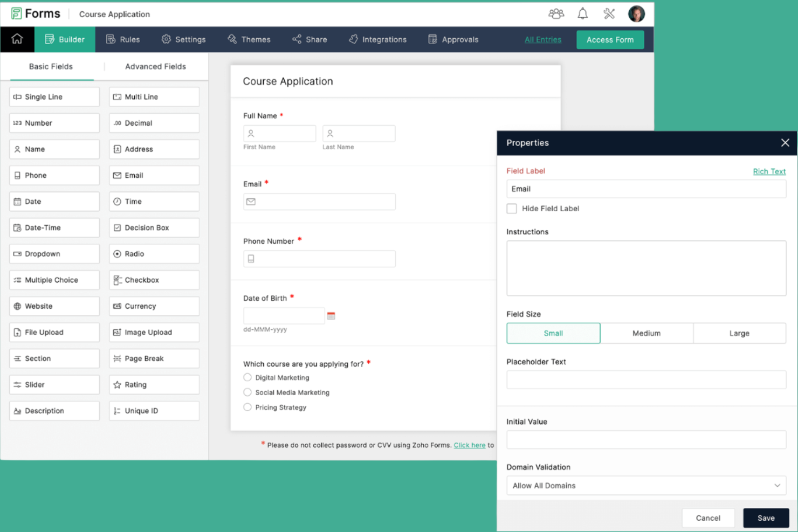This screenshot has width=798, height=532.
Task: Add a Single Line field
Action: coord(54,97)
